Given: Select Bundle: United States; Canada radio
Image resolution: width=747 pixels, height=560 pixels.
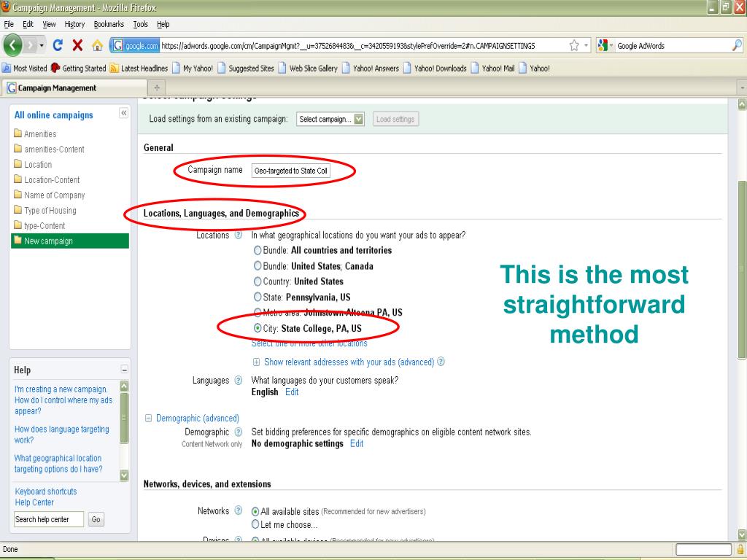Looking at the screenshot, I should pyautogui.click(x=258, y=265).
